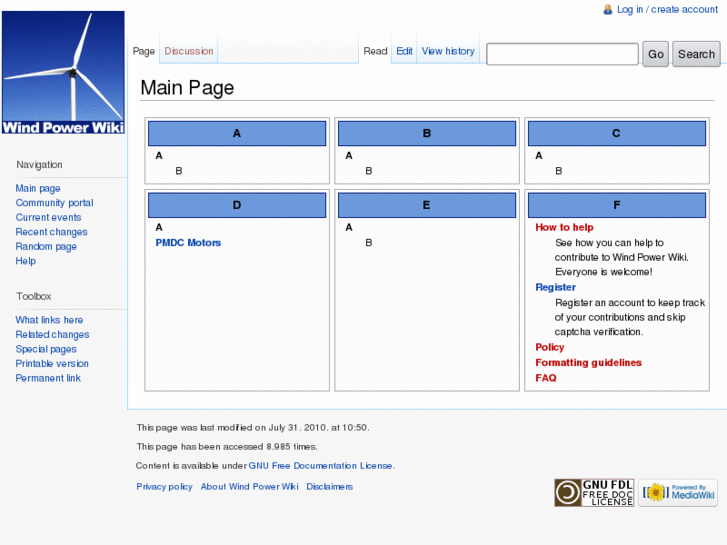727x545 pixels.
Task: Click the Toolbox sidebar heading
Action: (34, 296)
